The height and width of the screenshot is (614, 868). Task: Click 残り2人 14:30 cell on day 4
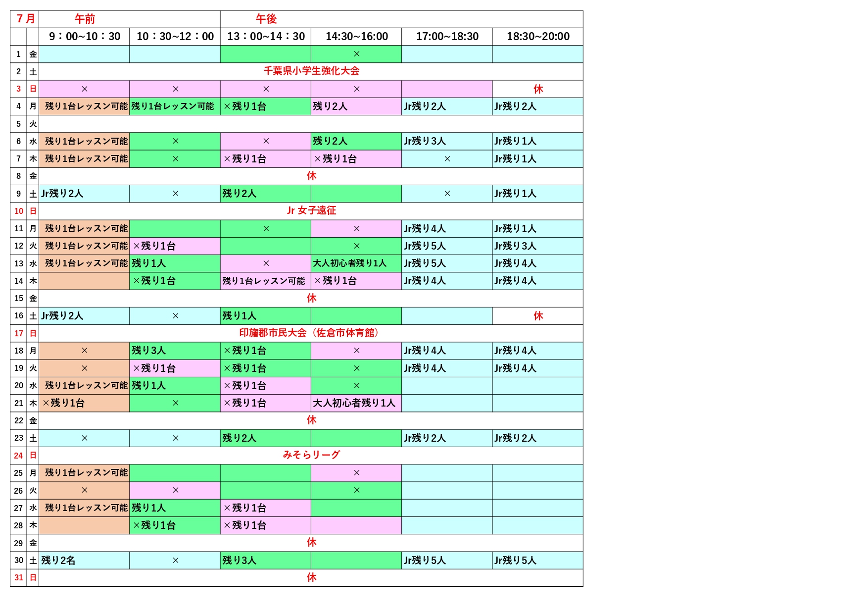356,106
